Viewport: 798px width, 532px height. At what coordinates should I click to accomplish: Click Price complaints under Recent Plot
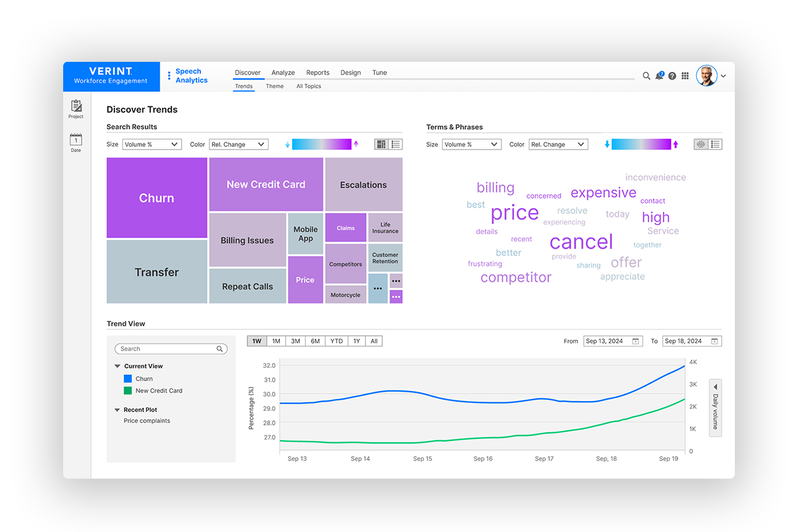(148, 420)
